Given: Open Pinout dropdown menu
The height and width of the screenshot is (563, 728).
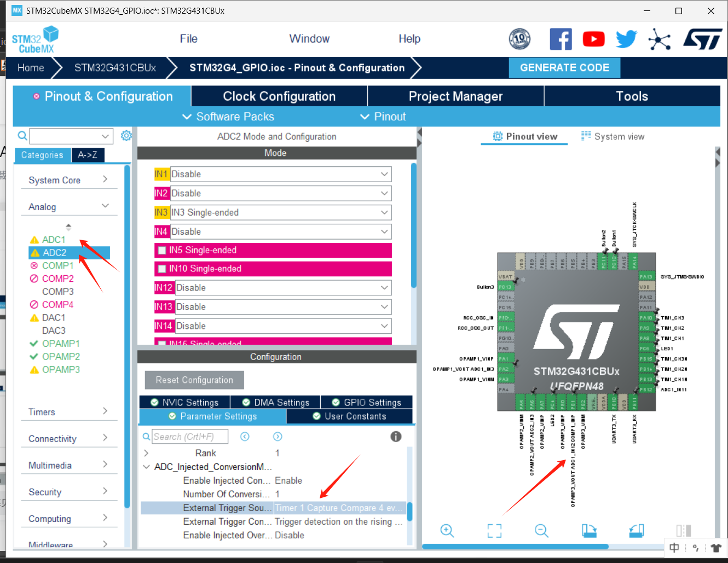Looking at the screenshot, I should [383, 117].
